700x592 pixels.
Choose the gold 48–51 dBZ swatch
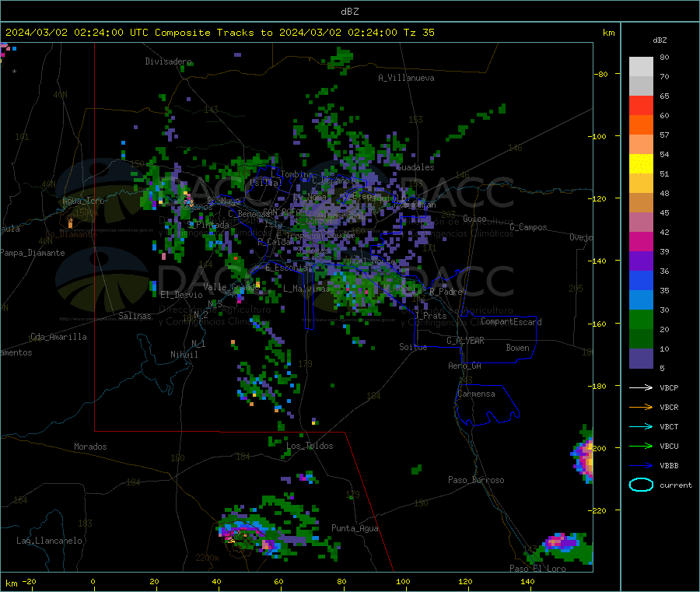point(641,184)
